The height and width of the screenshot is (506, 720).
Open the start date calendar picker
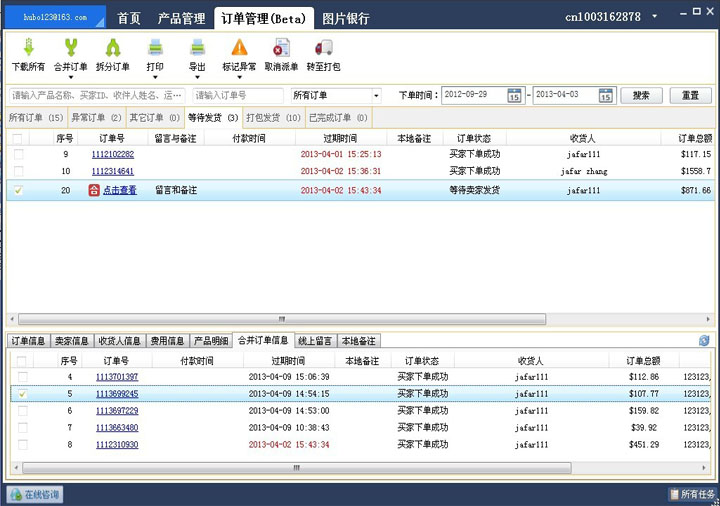514,96
